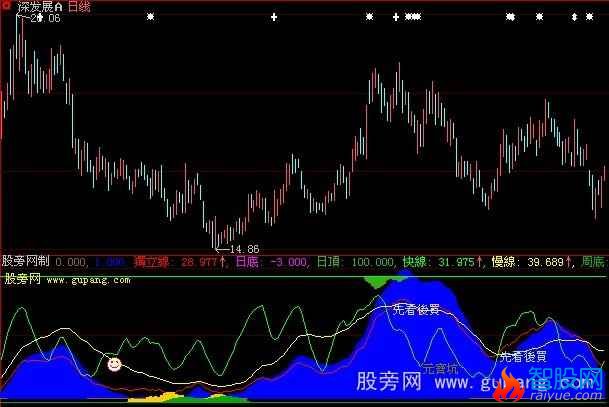This screenshot has height=407, width=609.
Task: Click the www.gupang.com text in indicator pane
Action: [x=89, y=280]
